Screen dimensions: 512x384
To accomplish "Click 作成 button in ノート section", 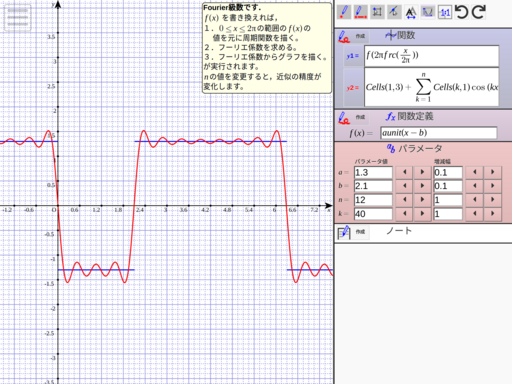I will pos(360,231).
